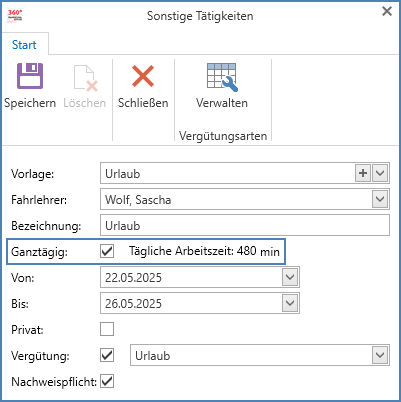Click into the Bezeichnung text field
The image size is (401, 402).
point(245,225)
